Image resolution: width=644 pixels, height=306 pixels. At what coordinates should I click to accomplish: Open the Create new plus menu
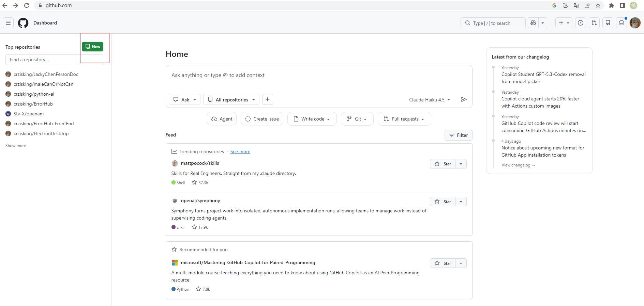564,23
